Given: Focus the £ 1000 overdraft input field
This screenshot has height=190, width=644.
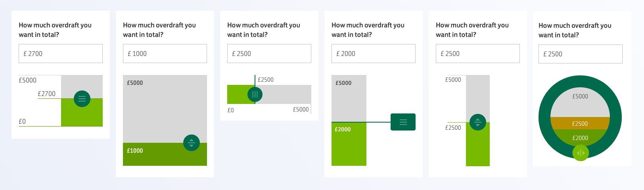Looking at the screenshot, I should [x=165, y=54].
